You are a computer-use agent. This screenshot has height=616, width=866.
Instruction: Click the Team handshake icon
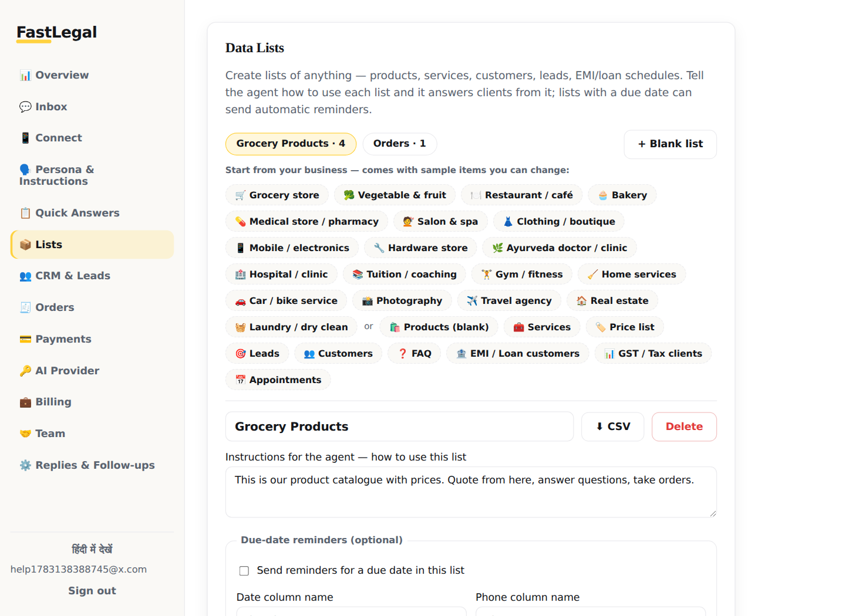(x=25, y=434)
